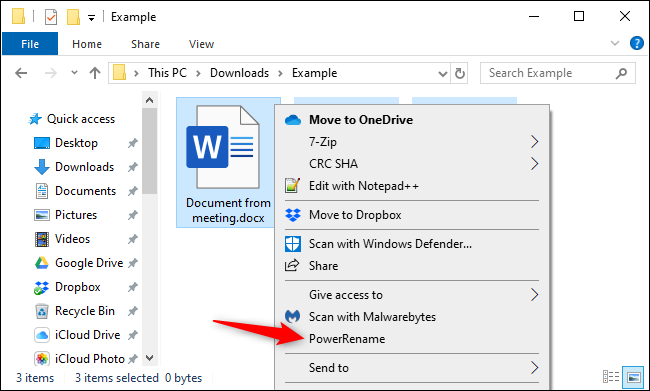
Task: Click Example in the address path
Action: pos(314,73)
